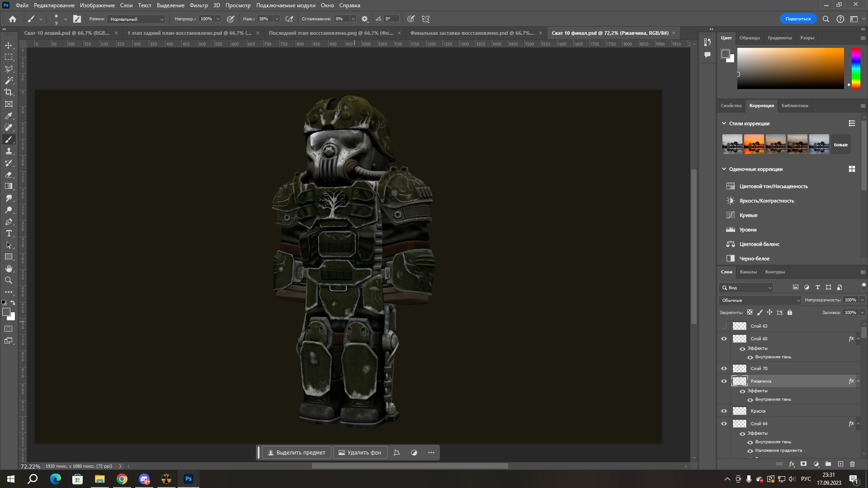
Task: Create a new layer from Layers panel
Action: click(x=840, y=464)
